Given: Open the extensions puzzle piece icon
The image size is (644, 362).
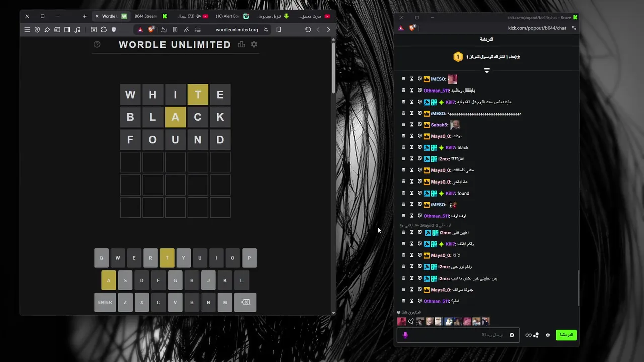Looking at the screenshot, I should click(x=104, y=30).
